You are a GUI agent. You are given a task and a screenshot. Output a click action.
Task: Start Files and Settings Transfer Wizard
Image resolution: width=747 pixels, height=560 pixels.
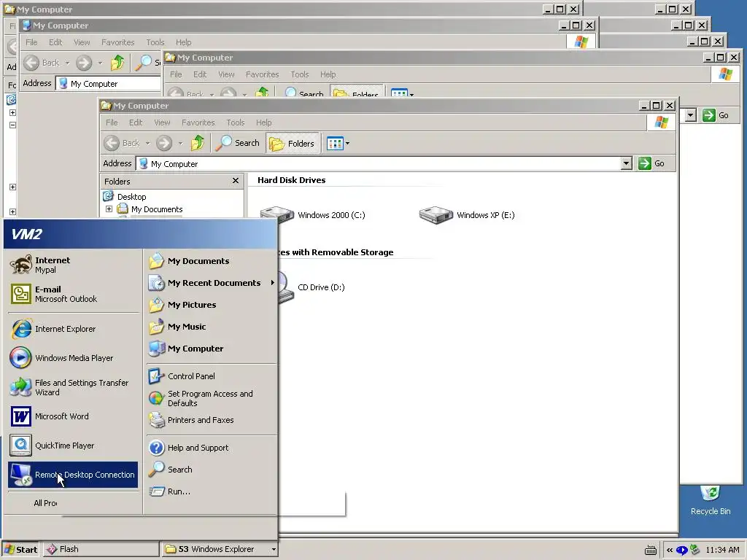click(x=73, y=387)
